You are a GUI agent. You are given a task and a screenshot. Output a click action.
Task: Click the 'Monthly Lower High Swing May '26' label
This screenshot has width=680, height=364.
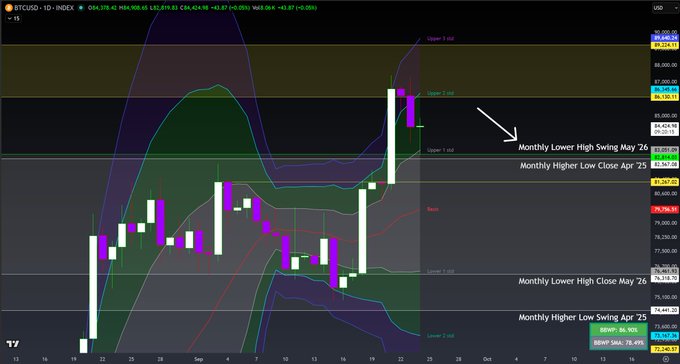click(583, 147)
